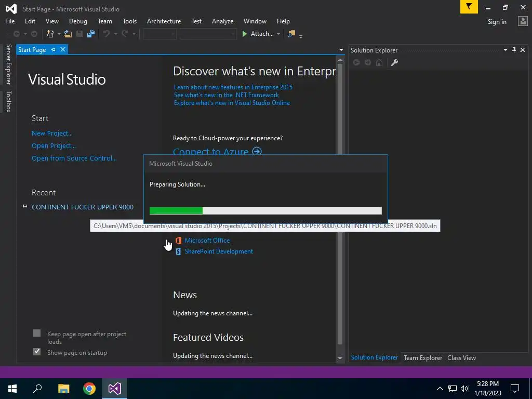Open Windows Start menu
532x399 pixels.
(12, 389)
